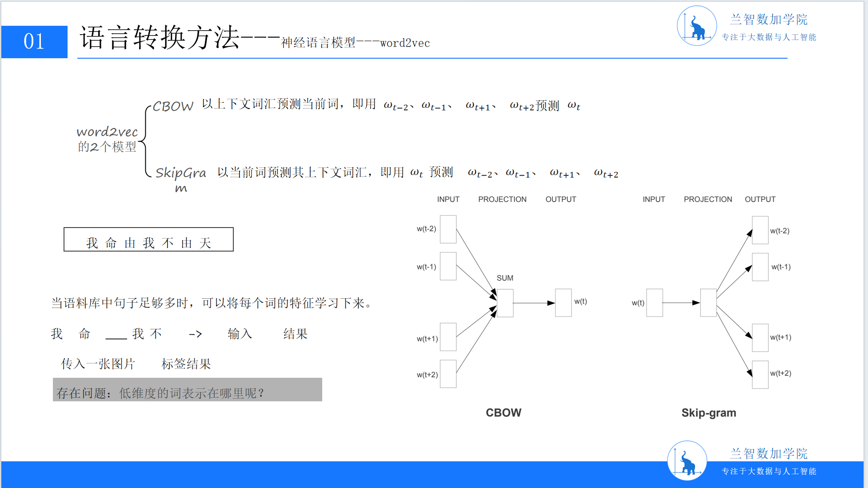Select the text '以上下文词汇预测当前词'

click(271, 104)
